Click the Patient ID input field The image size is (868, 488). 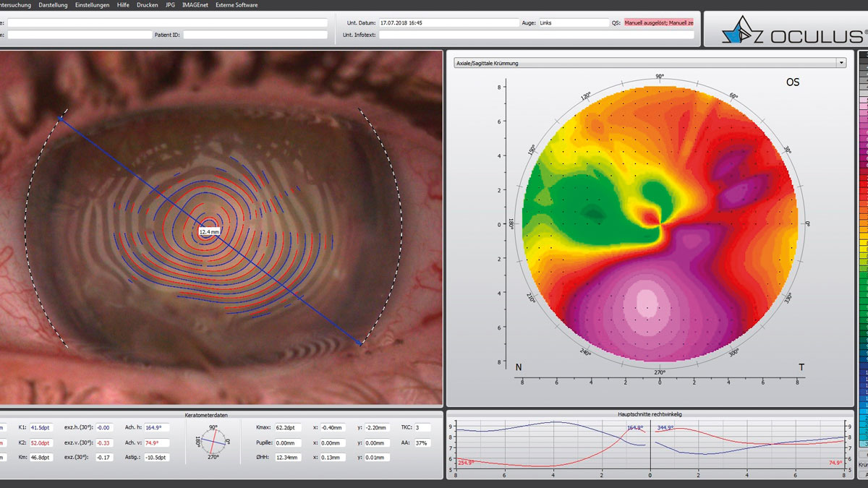tap(255, 35)
